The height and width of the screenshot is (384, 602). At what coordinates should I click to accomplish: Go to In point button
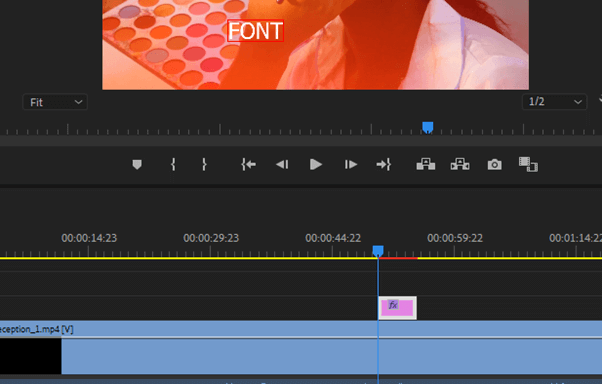click(248, 164)
